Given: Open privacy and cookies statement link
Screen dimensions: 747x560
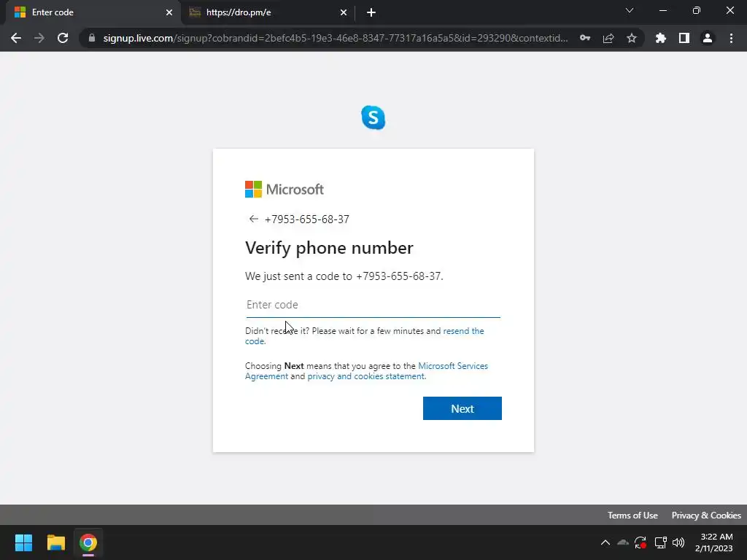Looking at the screenshot, I should click(366, 376).
